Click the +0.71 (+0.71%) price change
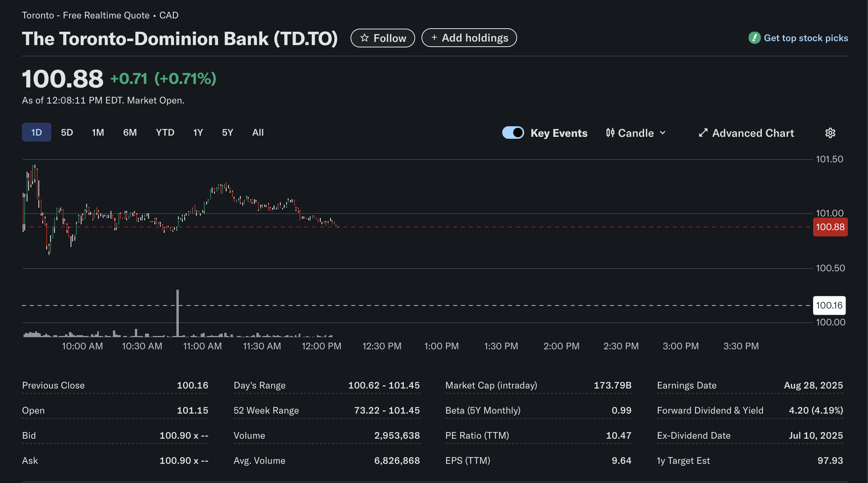 pos(163,78)
